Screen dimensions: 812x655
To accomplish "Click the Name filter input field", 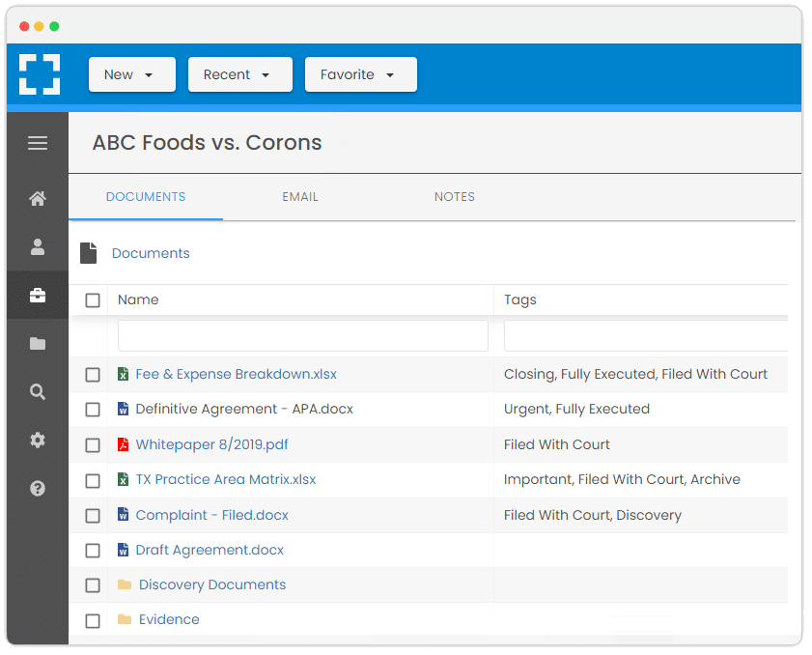I will click(303, 336).
